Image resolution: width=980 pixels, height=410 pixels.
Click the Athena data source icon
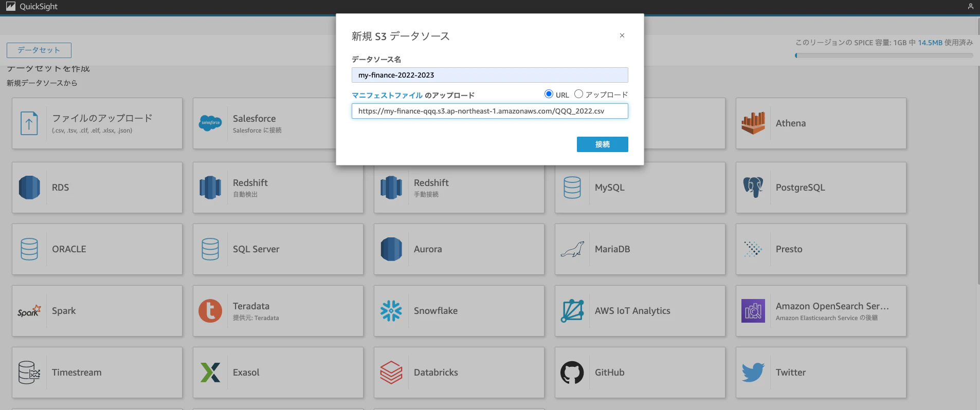tap(753, 123)
